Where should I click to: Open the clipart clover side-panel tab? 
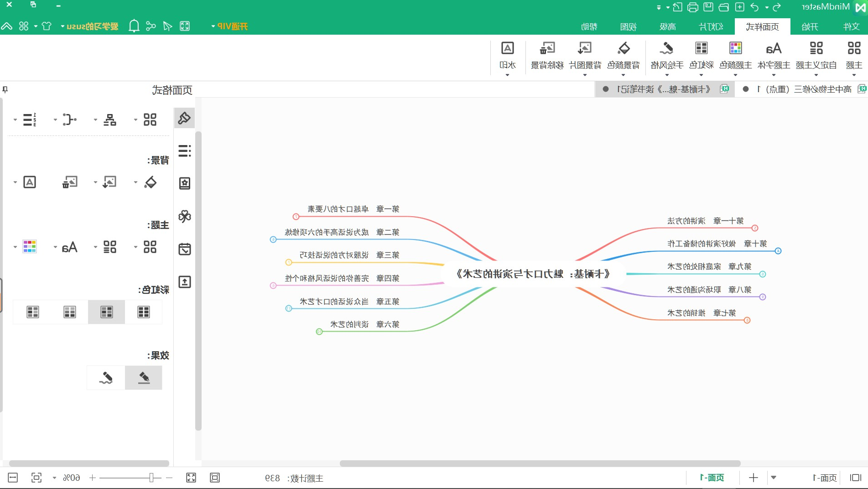pyautogui.click(x=184, y=216)
